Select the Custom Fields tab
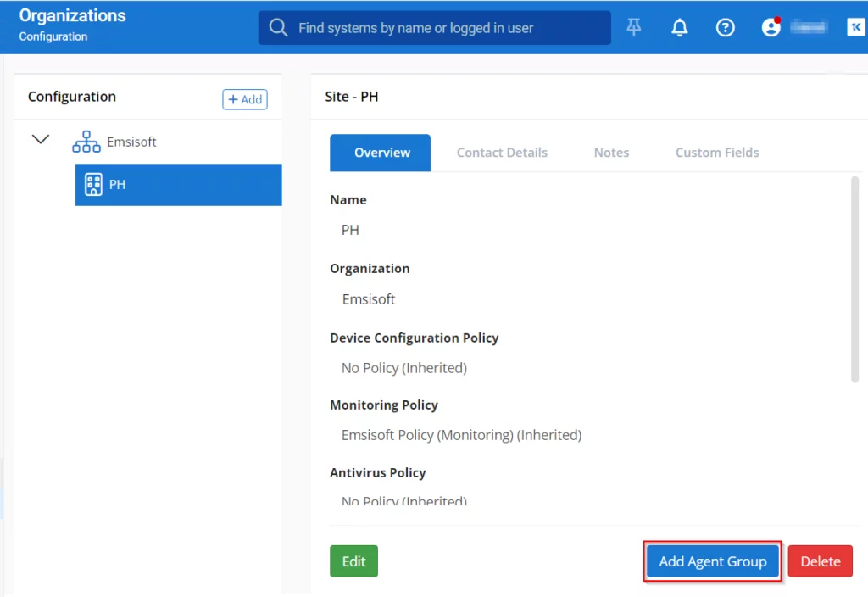This screenshot has width=868, height=597. pos(716,153)
